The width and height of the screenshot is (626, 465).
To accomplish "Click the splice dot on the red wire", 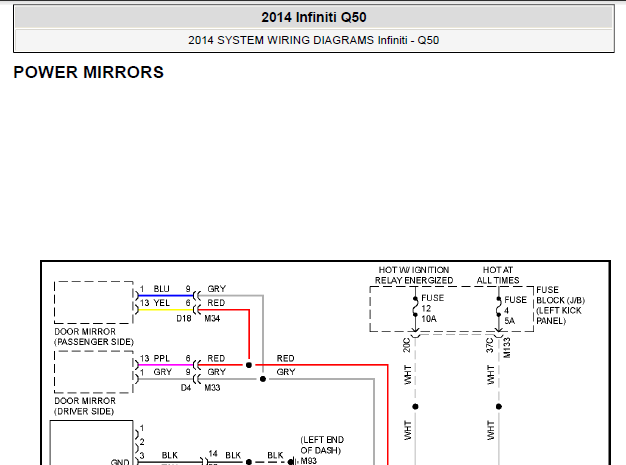I will pos(249,365).
